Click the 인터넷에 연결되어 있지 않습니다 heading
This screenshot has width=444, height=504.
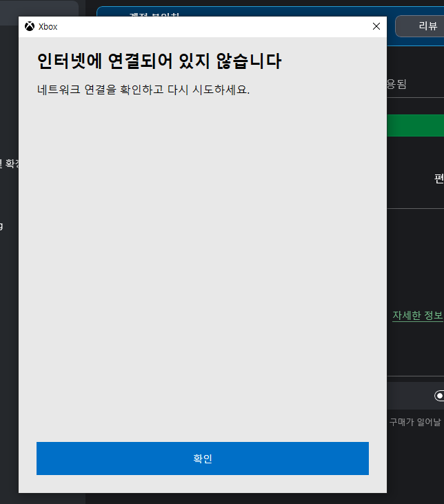pos(159,61)
